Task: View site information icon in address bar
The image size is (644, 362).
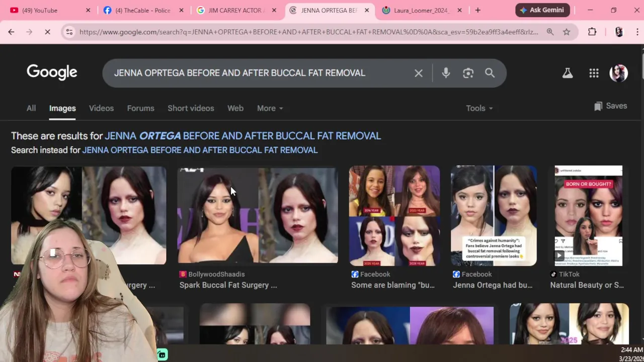Action: [x=69, y=32]
